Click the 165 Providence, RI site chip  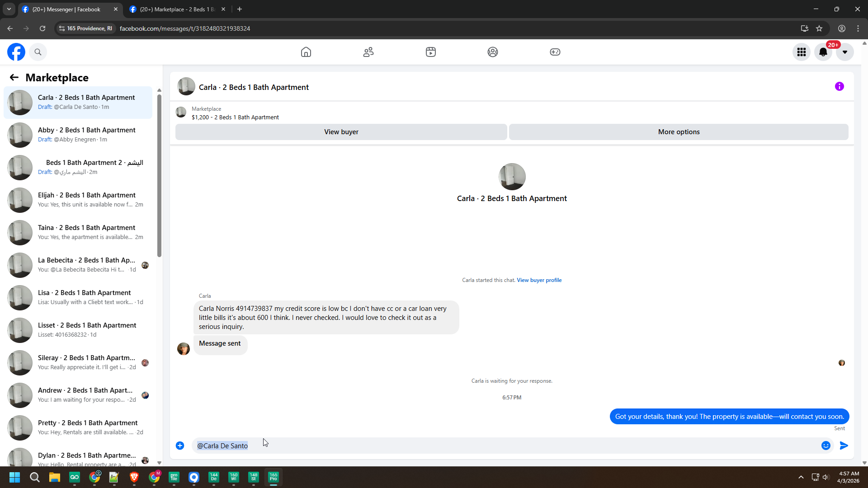85,28
